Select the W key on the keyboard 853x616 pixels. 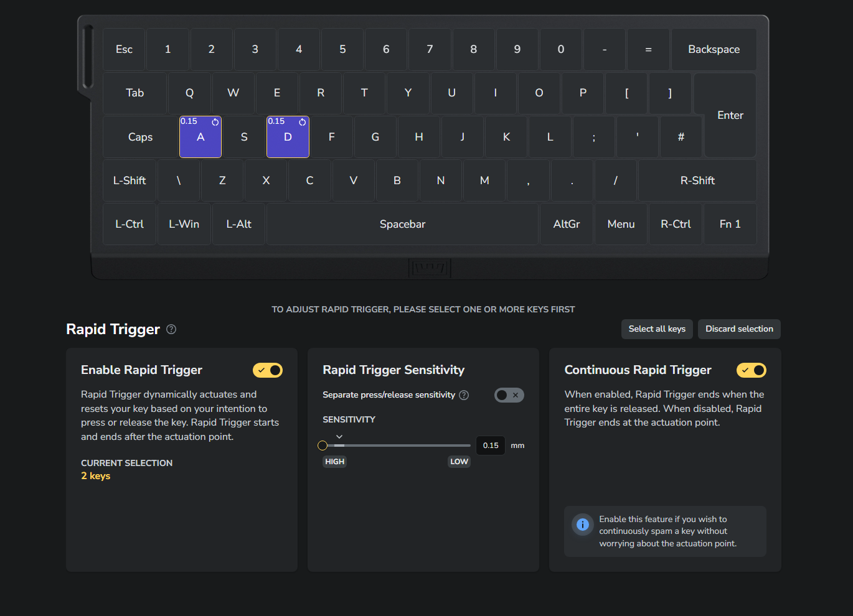233,93
